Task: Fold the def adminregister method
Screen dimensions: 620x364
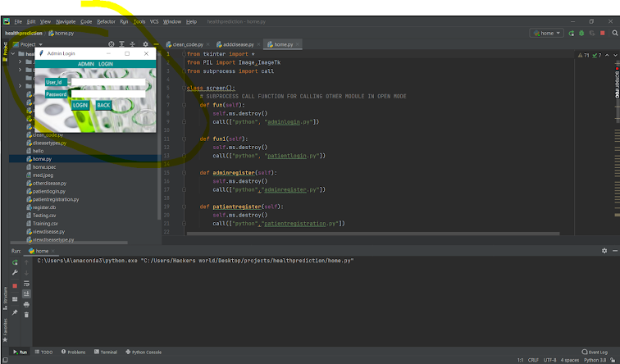Action: coord(184,173)
